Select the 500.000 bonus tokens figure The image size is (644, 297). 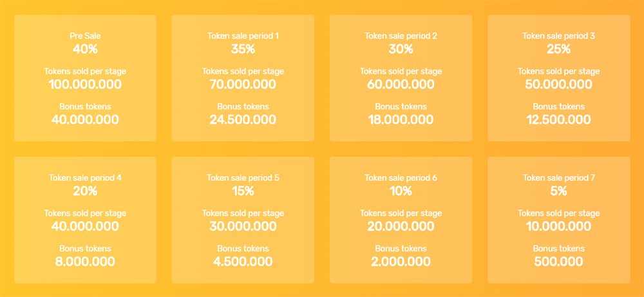coord(558,262)
